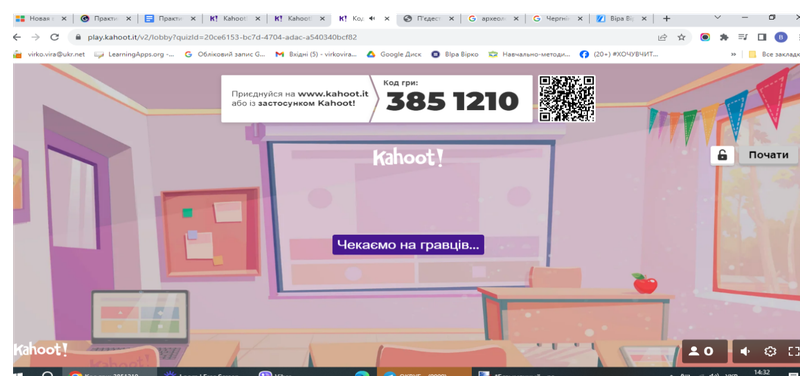Reload the page with browser refresh icon

click(x=54, y=37)
